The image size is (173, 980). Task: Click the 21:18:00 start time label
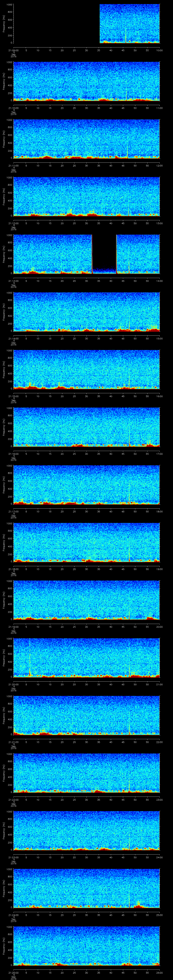pos(13,569)
